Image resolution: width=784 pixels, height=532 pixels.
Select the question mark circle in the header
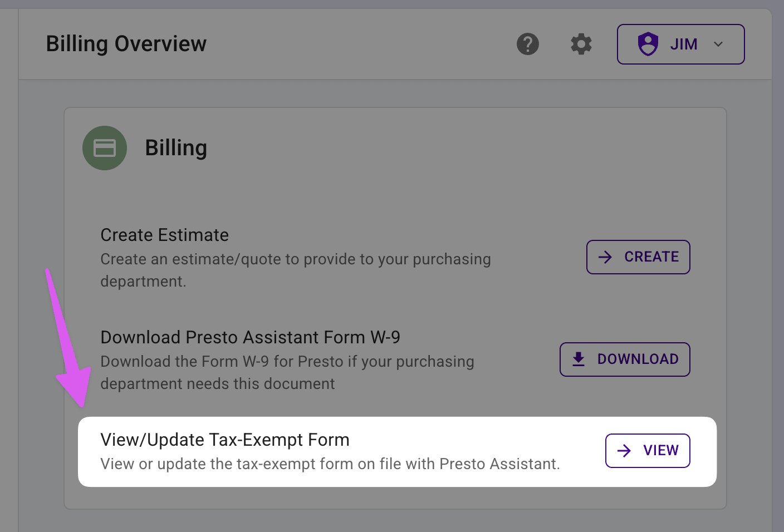point(528,44)
